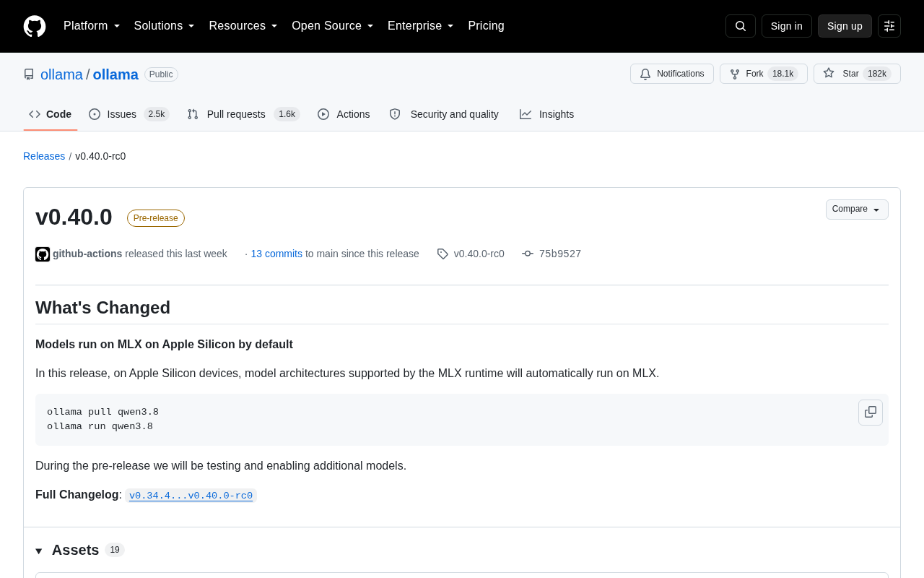Open the search magnifier button
924x578 pixels.
[x=741, y=26]
